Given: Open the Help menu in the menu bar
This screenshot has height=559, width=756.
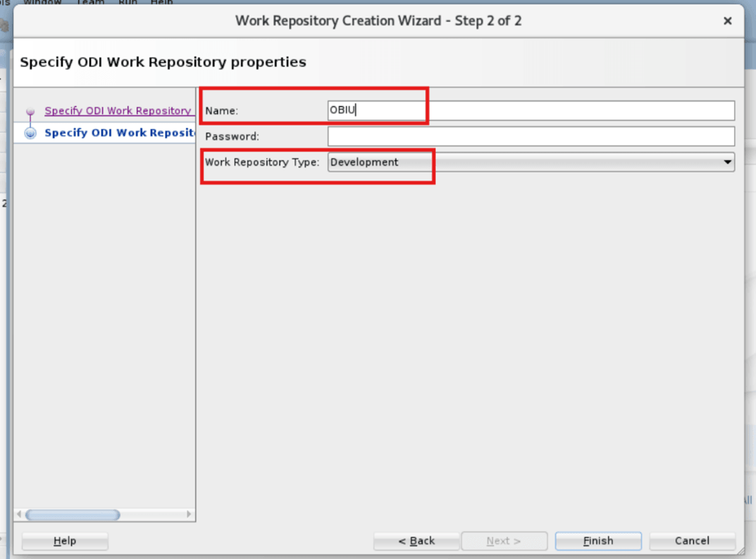Looking at the screenshot, I should coord(161,3).
